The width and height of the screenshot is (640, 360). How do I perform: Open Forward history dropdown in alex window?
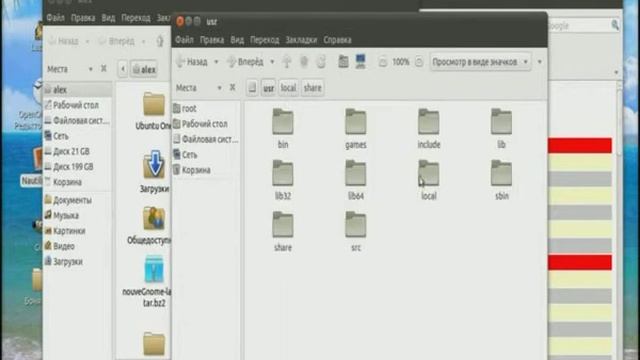click(143, 41)
